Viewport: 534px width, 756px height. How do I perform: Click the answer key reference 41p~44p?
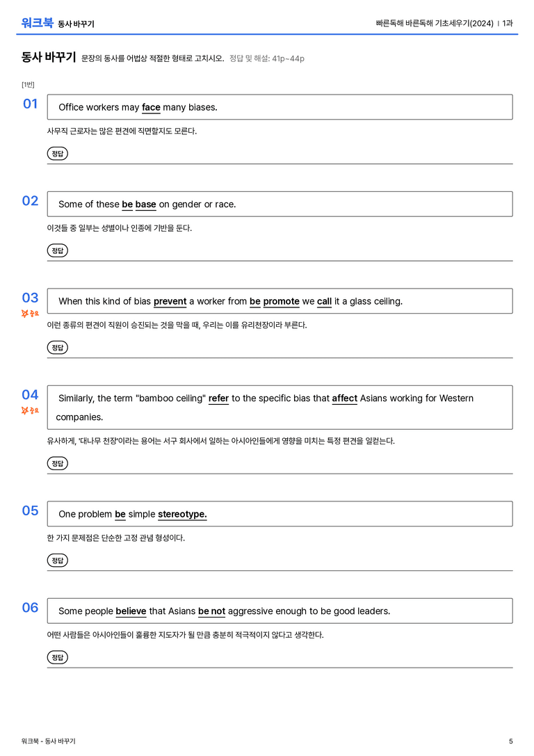288,59
